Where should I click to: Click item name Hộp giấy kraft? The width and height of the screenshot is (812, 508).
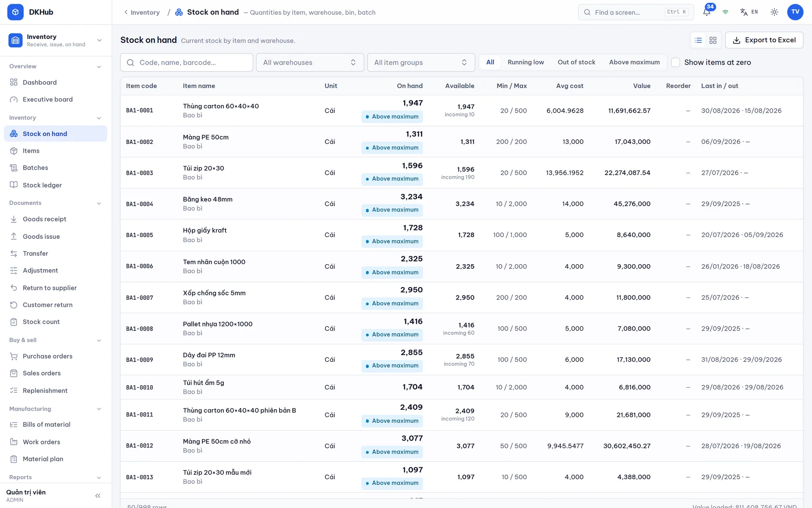point(205,230)
